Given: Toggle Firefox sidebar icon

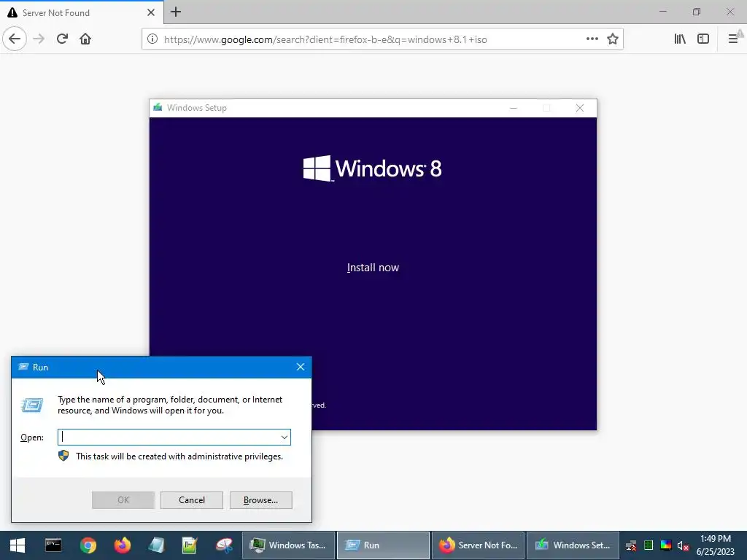Looking at the screenshot, I should 703,39.
